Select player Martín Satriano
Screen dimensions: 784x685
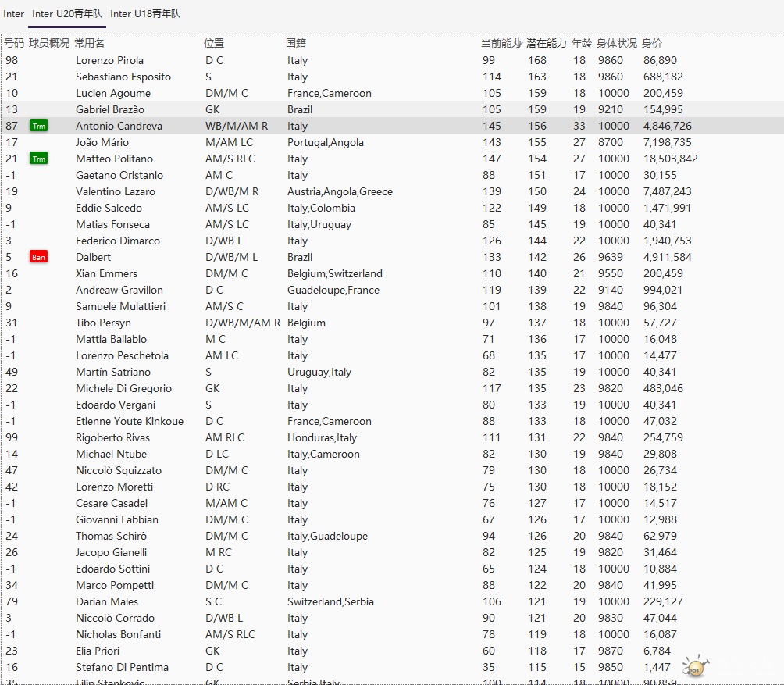coord(113,372)
